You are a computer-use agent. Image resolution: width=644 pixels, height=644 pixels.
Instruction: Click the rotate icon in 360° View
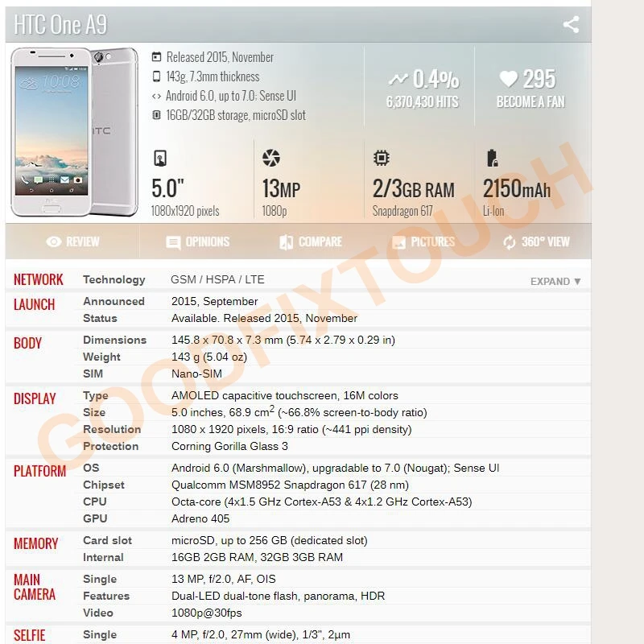510,242
